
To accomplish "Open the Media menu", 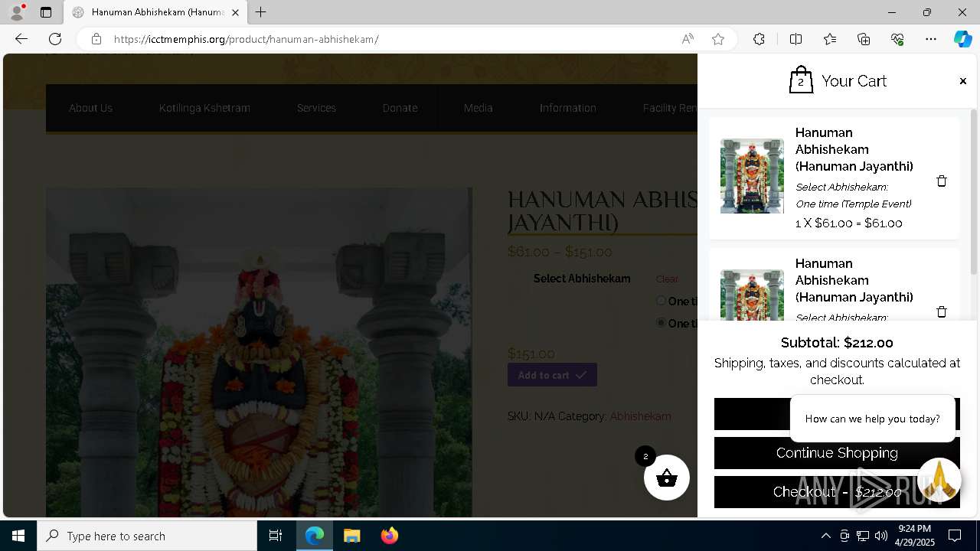I will pos(478,108).
